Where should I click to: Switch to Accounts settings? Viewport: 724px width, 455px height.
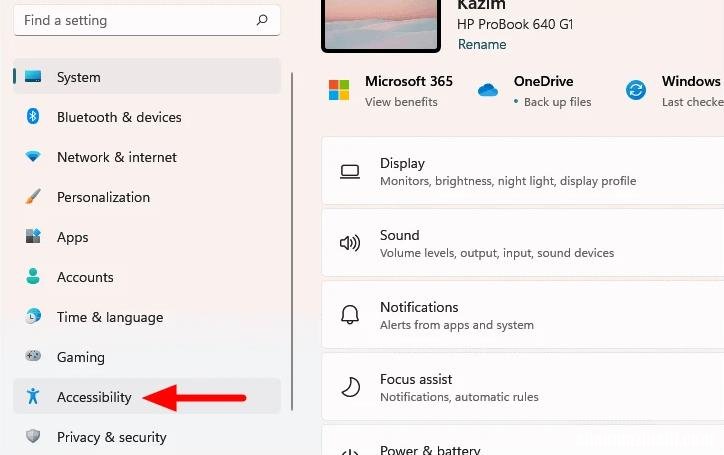[x=147, y=277]
